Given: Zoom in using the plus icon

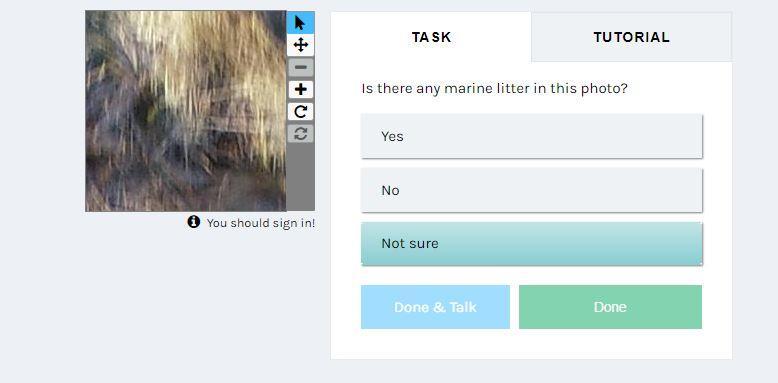Looking at the screenshot, I should (300, 89).
